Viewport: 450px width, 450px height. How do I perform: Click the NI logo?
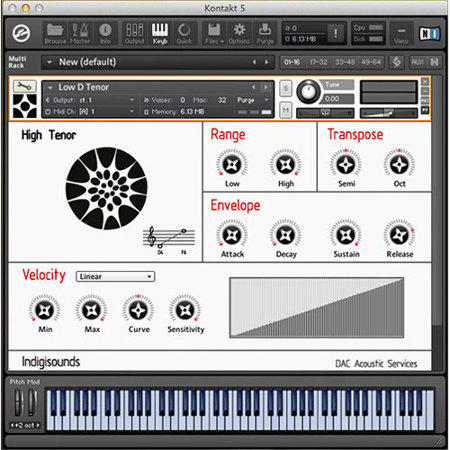[429, 33]
